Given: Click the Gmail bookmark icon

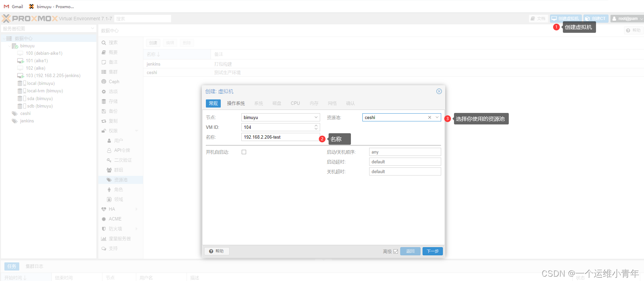Looking at the screenshot, I should tap(6, 6).
